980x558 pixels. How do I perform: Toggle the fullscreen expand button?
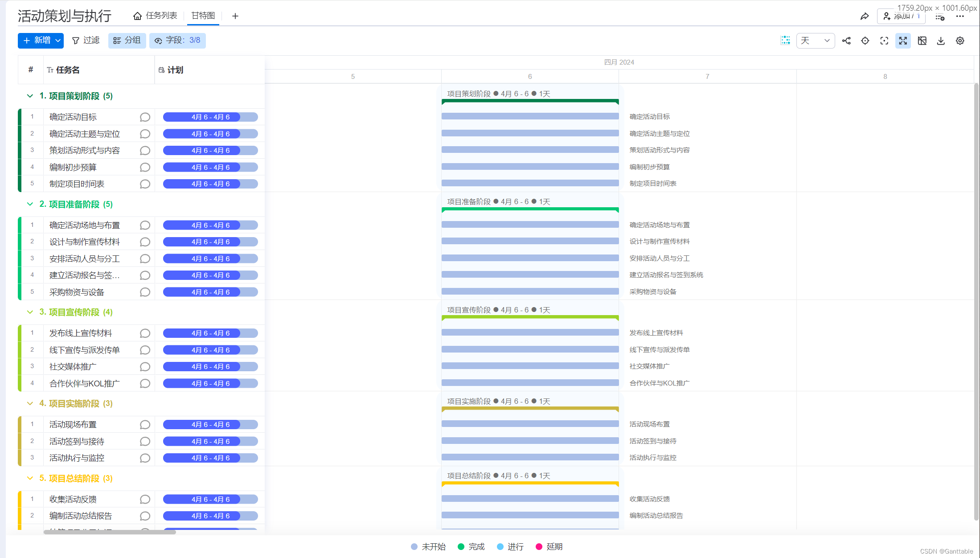tap(903, 41)
